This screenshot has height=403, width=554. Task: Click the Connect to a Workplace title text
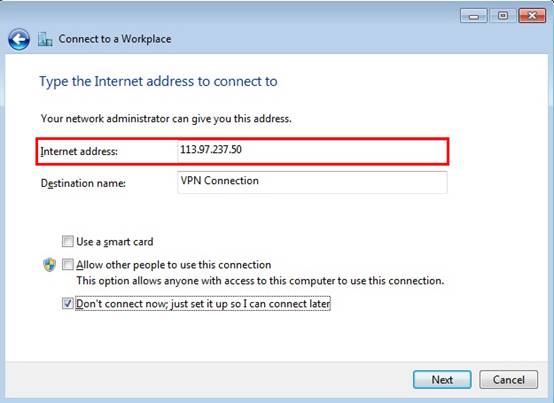(x=115, y=39)
